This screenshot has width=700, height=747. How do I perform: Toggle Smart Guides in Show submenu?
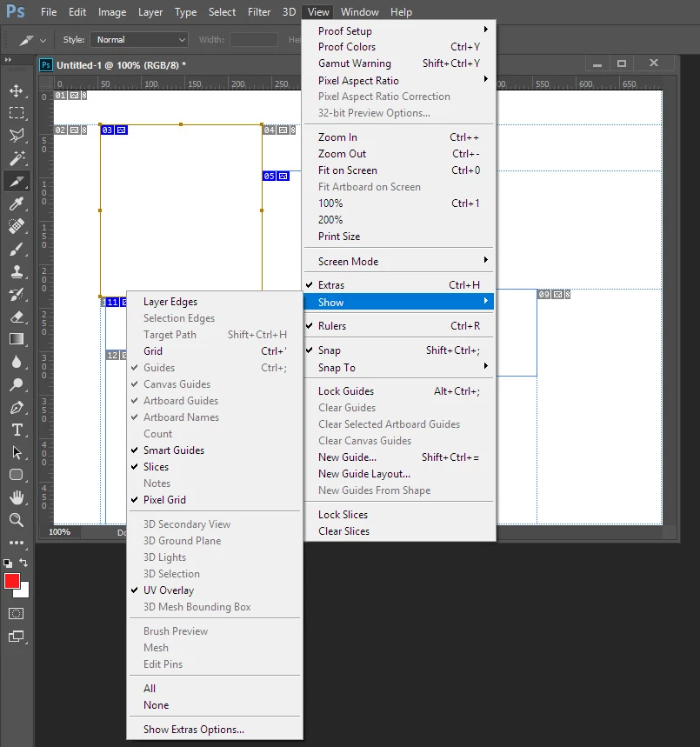(x=215, y=450)
